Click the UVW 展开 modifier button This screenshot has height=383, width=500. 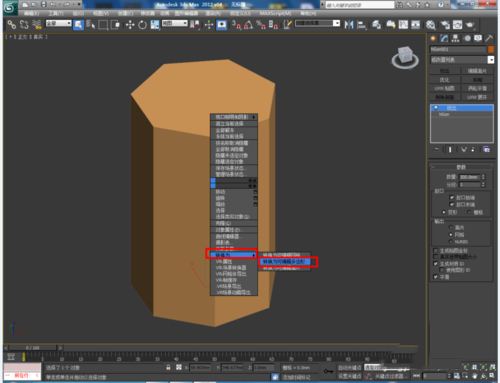click(x=477, y=97)
